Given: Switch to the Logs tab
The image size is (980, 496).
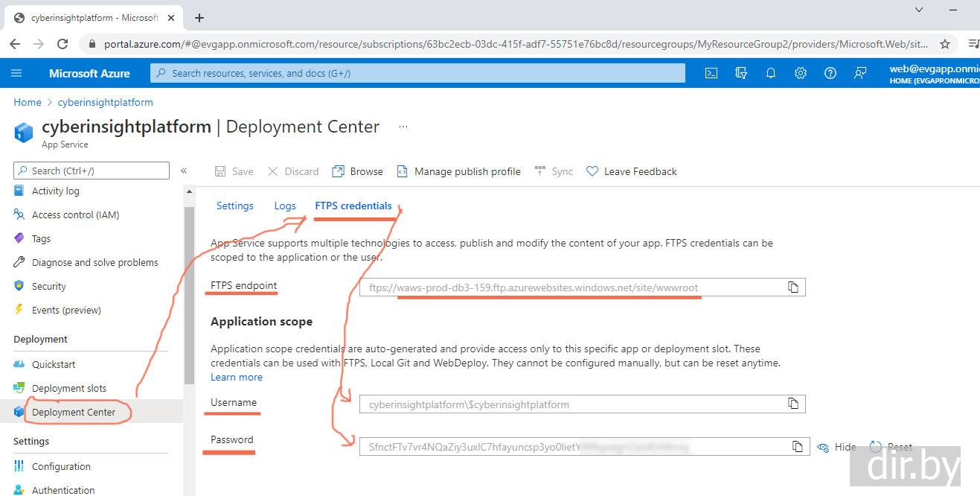Looking at the screenshot, I should click(285, 206).
